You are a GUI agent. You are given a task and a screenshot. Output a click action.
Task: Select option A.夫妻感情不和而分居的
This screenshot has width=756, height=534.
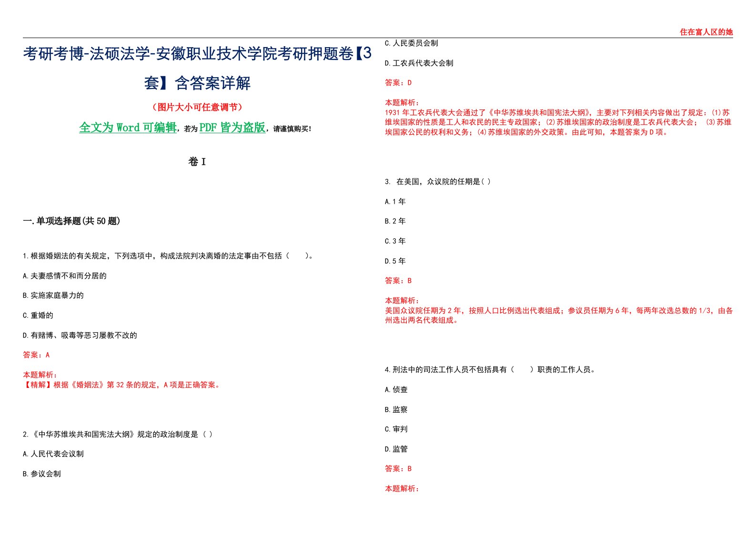(x=65, y=276)
